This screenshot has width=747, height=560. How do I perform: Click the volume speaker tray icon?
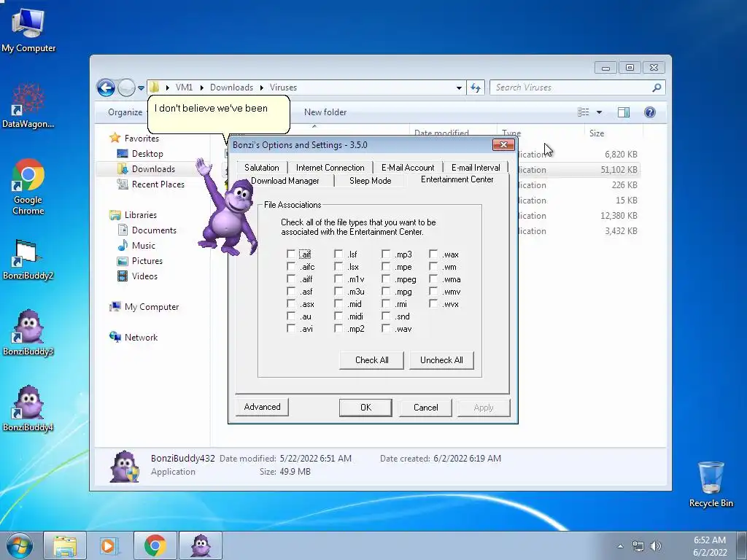(656, 546)
